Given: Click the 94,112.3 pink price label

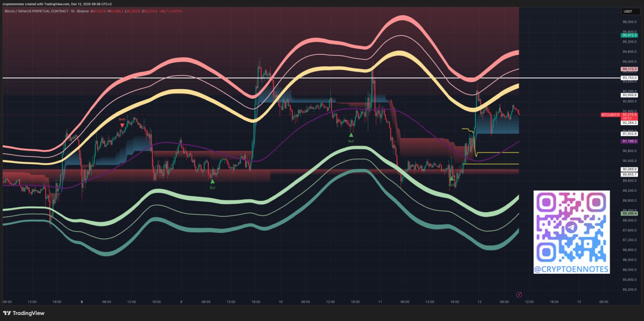Looking at the screenshot, I should coord(629,69).
